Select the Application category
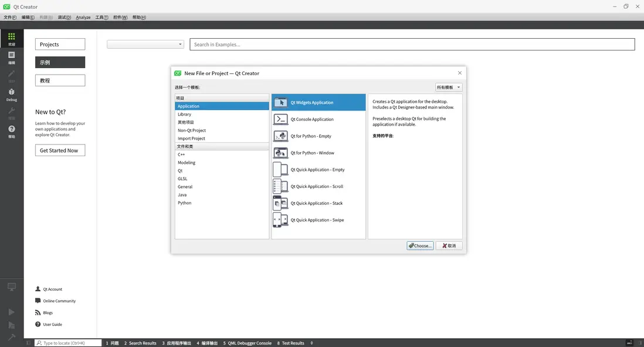The width and height of the screenshot is (644, 347). click(x=222, y=106)
